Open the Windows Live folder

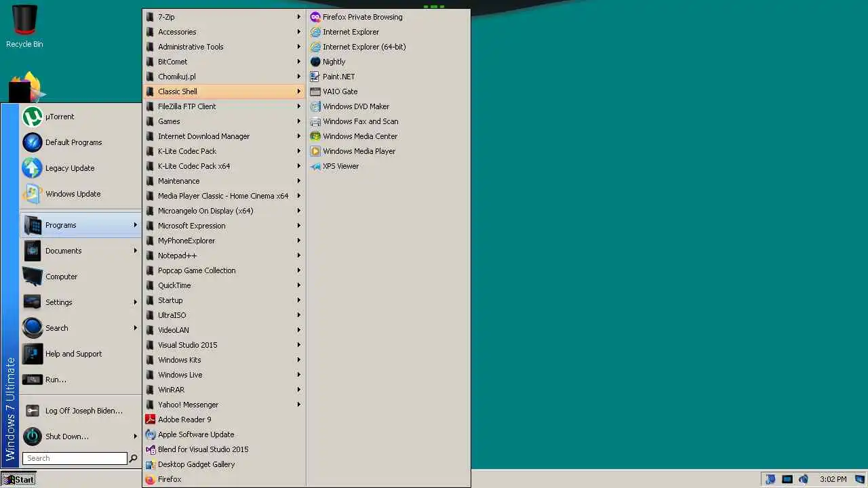coord(224,375)
